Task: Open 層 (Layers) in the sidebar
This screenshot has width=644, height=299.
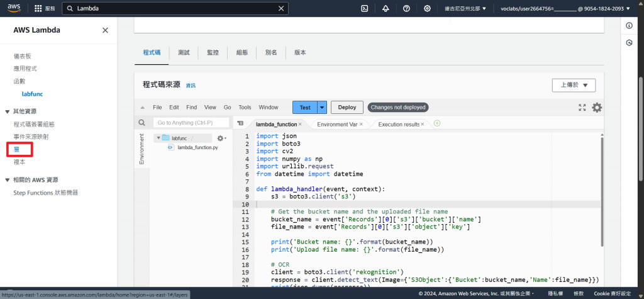Action: pos(16,149)
